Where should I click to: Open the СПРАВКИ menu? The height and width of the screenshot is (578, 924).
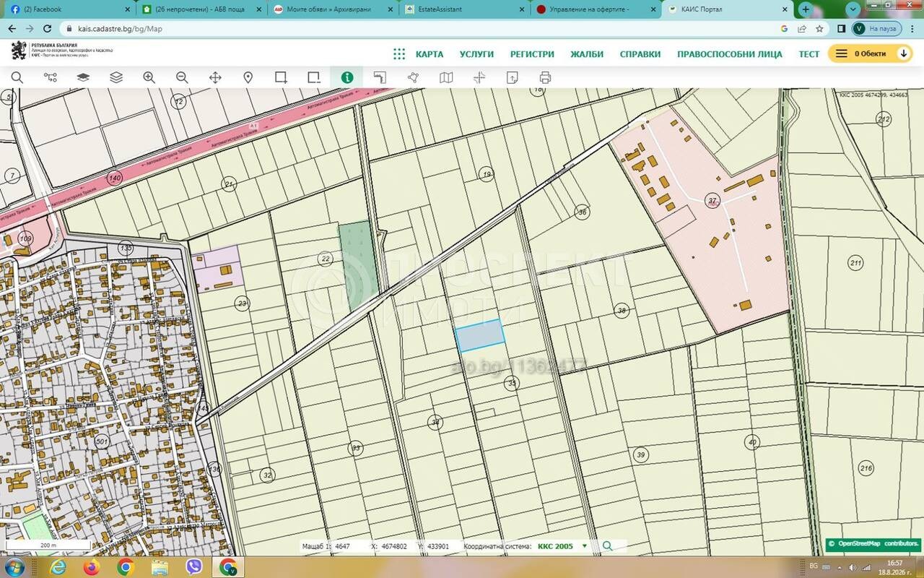(x=640, y=54)
